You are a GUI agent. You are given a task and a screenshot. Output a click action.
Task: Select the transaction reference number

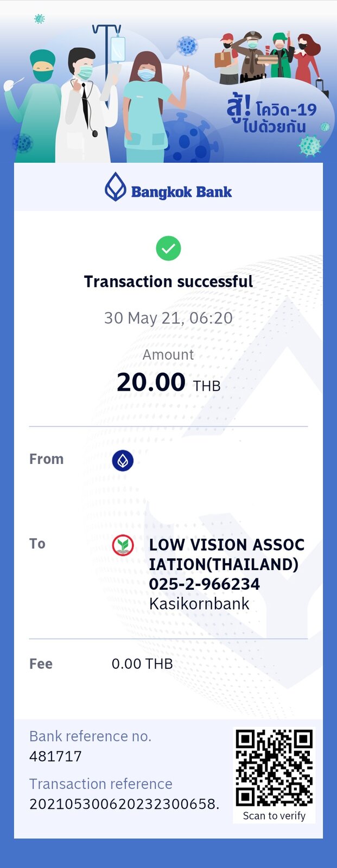[124, 804]
